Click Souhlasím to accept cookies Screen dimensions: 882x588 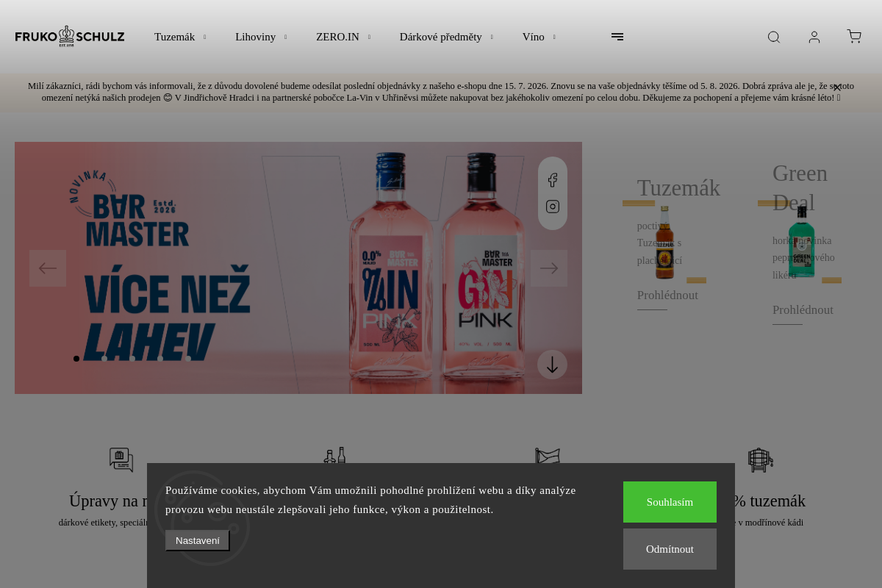coord(670,502)
